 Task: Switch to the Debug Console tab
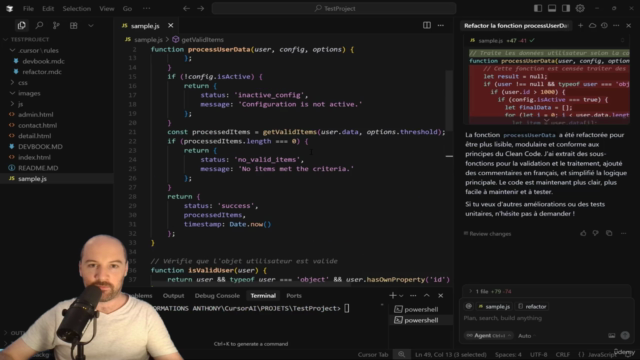(x=217, y=296)
